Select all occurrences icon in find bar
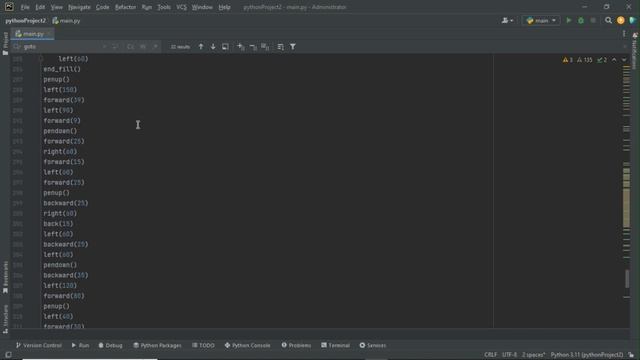 [x=265, y=47]
